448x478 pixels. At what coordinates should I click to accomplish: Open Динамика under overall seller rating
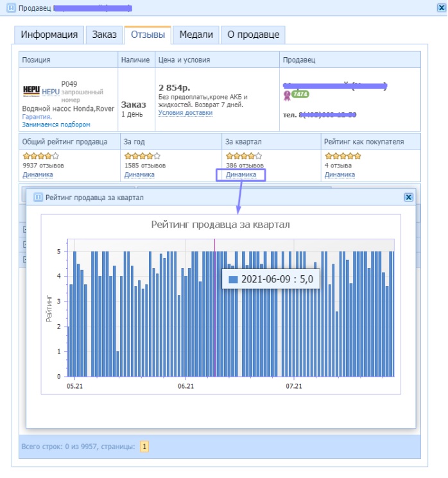[x=37, y=175]
